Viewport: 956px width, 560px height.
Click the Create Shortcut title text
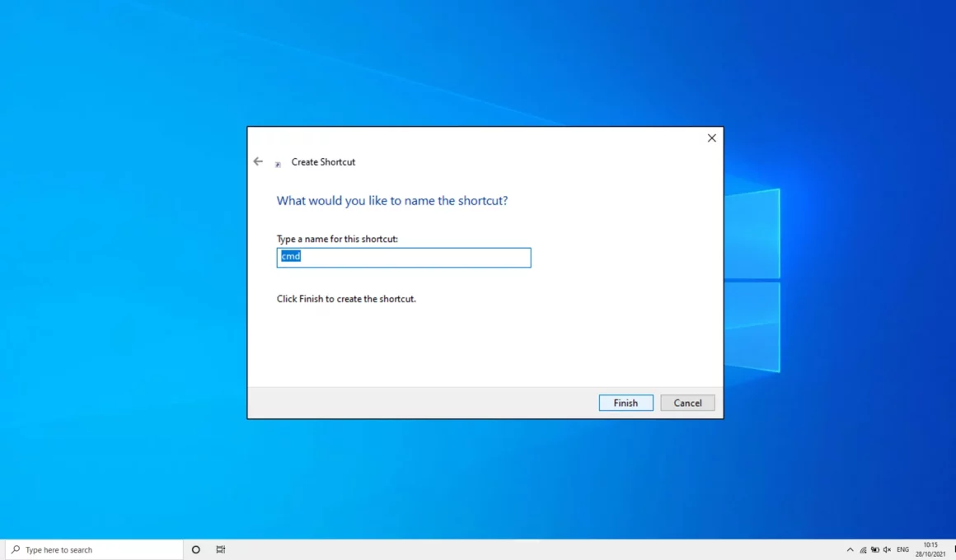323,162
